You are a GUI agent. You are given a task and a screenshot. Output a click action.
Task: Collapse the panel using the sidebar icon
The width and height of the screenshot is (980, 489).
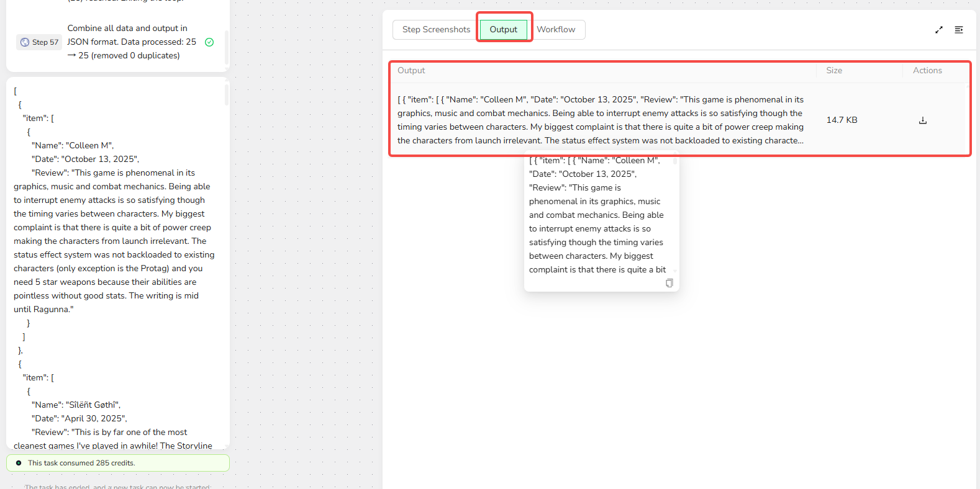[958, 30]
